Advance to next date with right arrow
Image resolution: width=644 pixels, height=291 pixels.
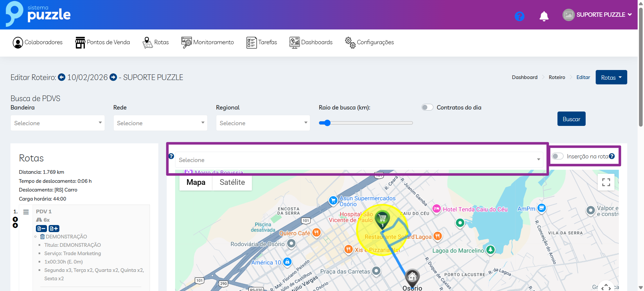pos(113,77)
